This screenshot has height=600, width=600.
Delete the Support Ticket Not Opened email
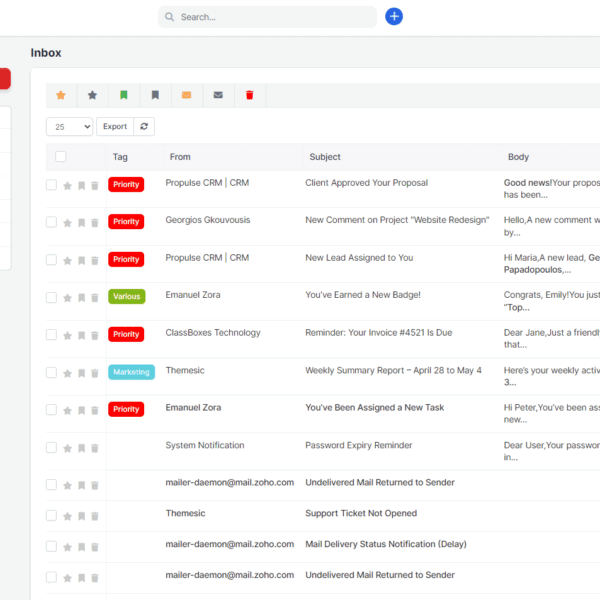tap(95, 516)
